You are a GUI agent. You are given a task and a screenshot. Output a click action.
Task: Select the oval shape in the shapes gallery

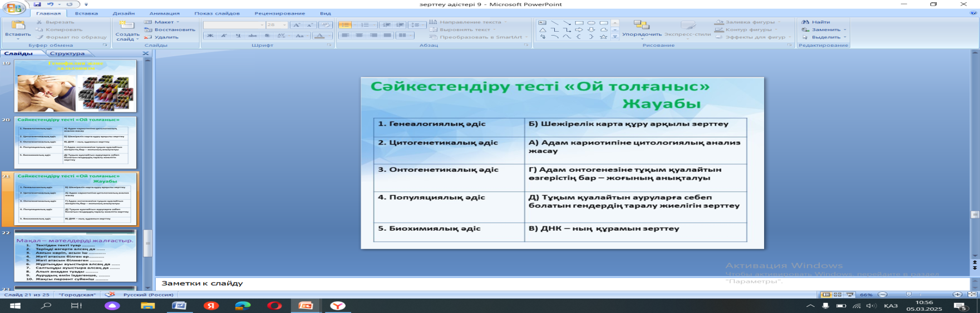click(591, 23)
